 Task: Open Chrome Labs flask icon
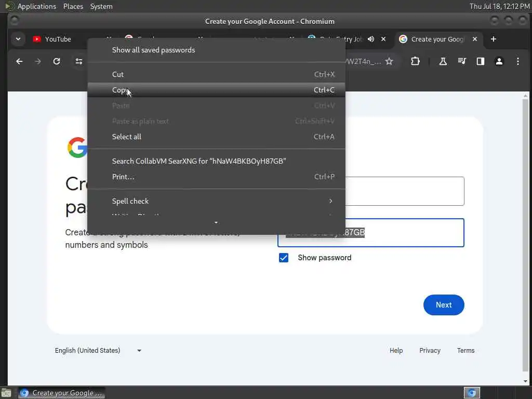(x=443, y=61)
